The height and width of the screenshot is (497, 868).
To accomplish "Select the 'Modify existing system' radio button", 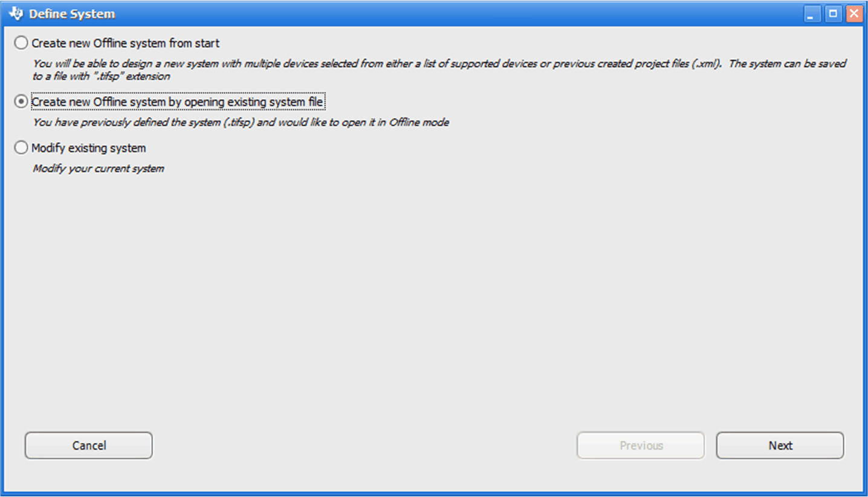I will click(21, 148).
